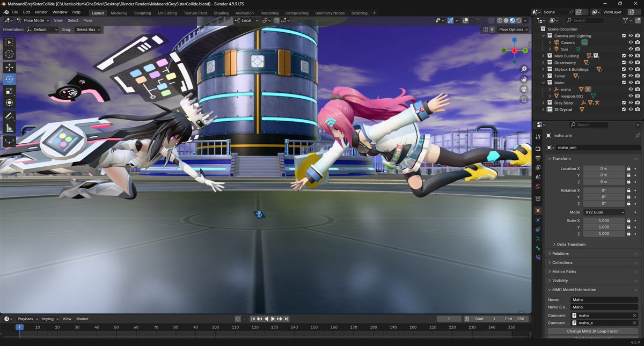Image resolution: width=644 pixels, height=346 pixels.
Task: Open the View Layer properties tab
Action: (538, 167)
